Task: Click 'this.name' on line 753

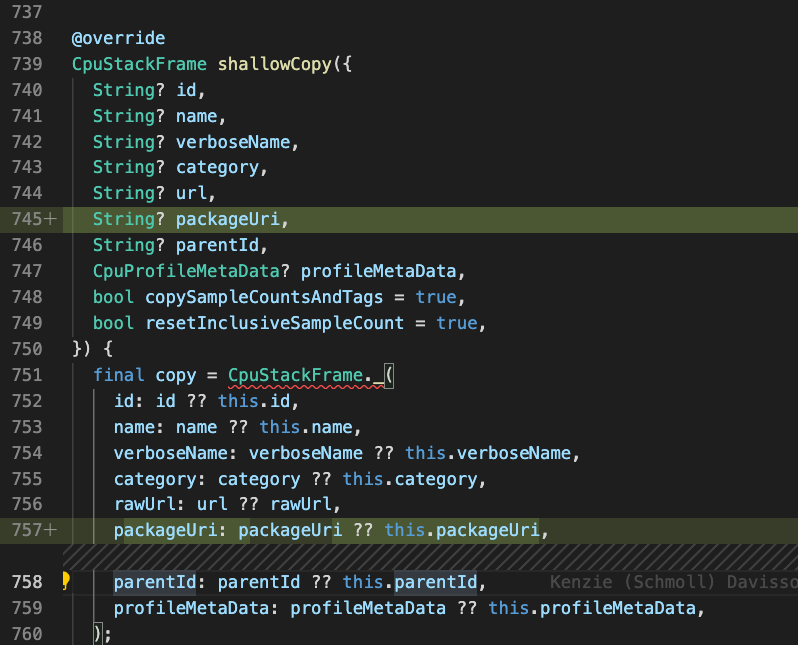Action: pyautogui.click(x=306, y=427)
